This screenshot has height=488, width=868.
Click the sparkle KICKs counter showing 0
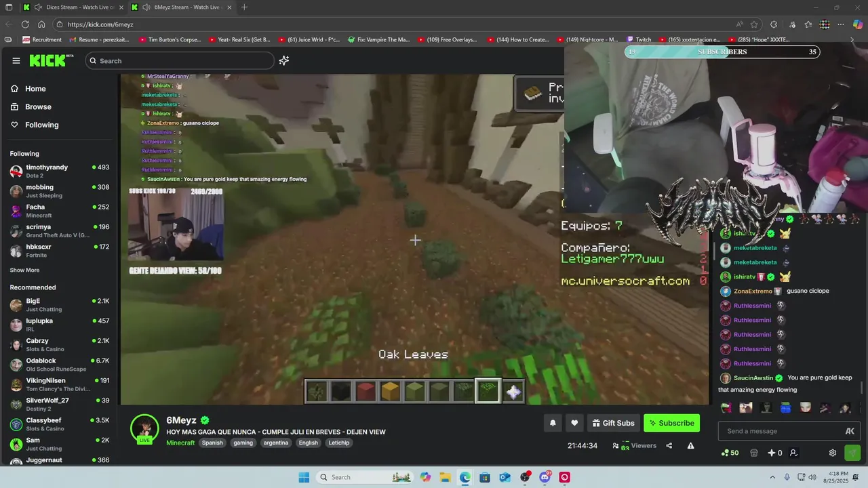(x=775, y=453)
